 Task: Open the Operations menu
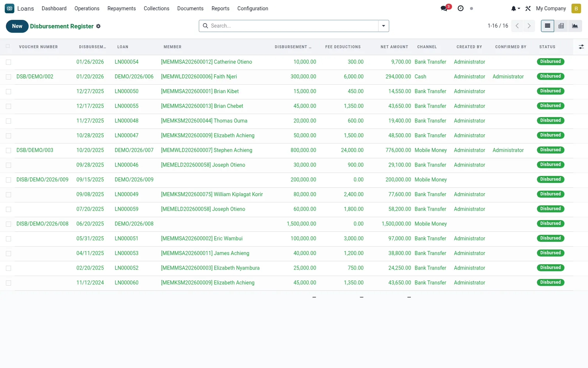tap(87, 8)
